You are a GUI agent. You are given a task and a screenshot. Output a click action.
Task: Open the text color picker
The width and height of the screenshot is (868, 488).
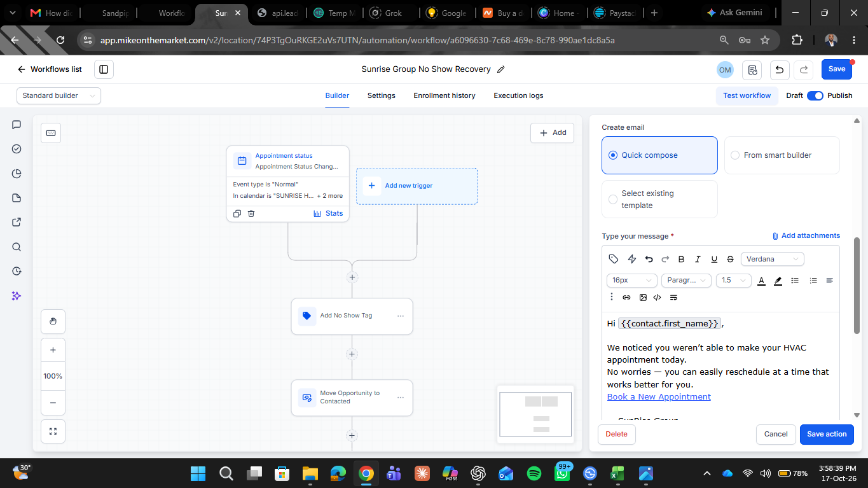pos(761,281)
